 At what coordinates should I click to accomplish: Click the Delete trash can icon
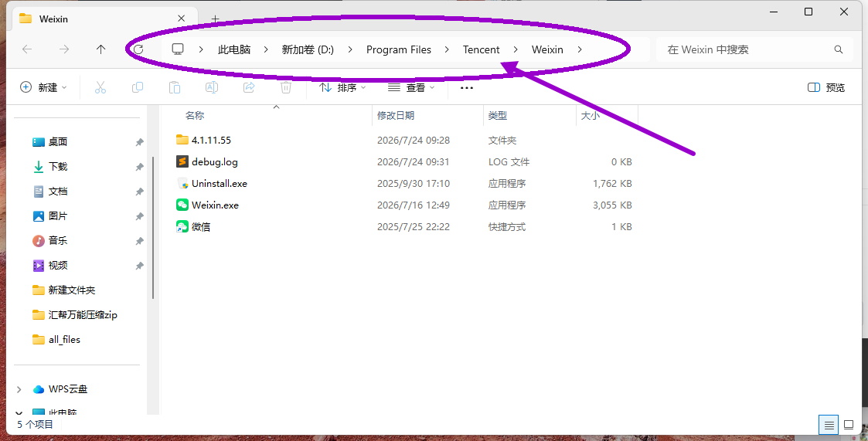point(286,87)
